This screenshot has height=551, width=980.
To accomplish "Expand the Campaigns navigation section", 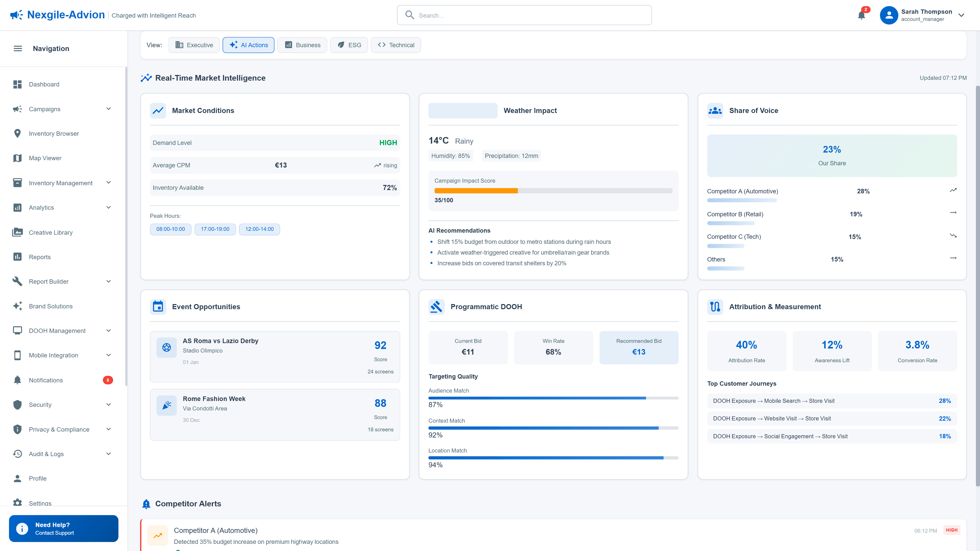I will tap(108, 109).
